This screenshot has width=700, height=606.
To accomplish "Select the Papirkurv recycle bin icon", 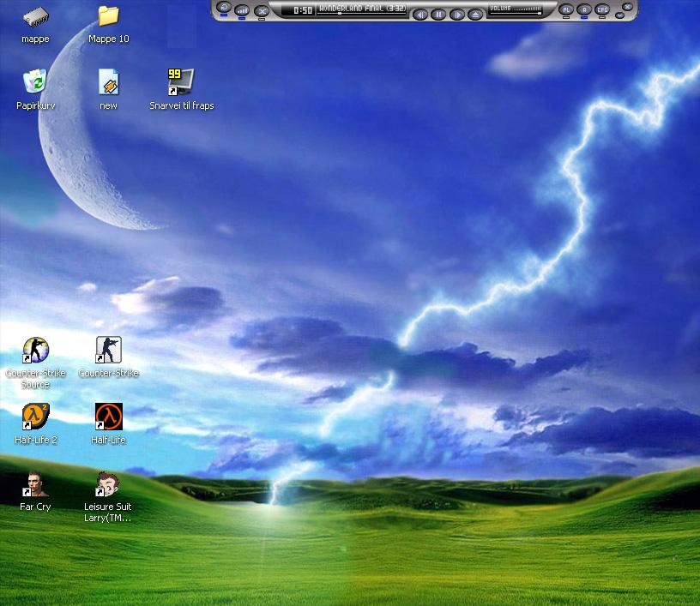I will (35, 82).
